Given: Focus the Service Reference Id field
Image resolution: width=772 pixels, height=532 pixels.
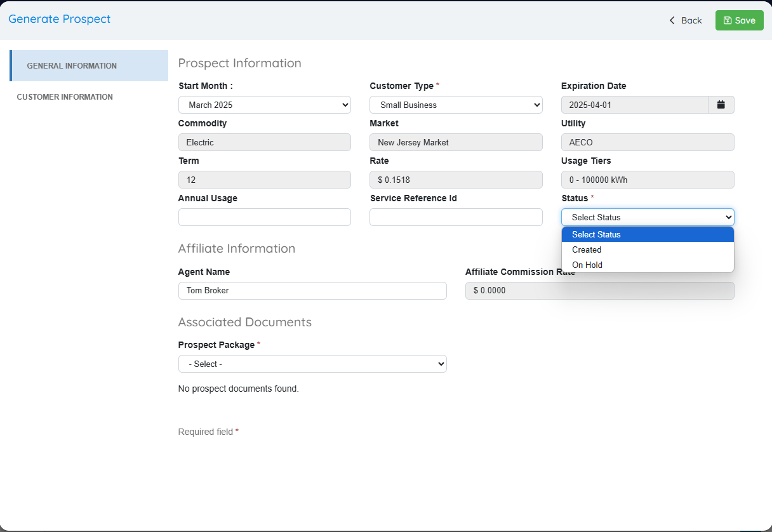Looking at the screenshot, I should 456,217.
